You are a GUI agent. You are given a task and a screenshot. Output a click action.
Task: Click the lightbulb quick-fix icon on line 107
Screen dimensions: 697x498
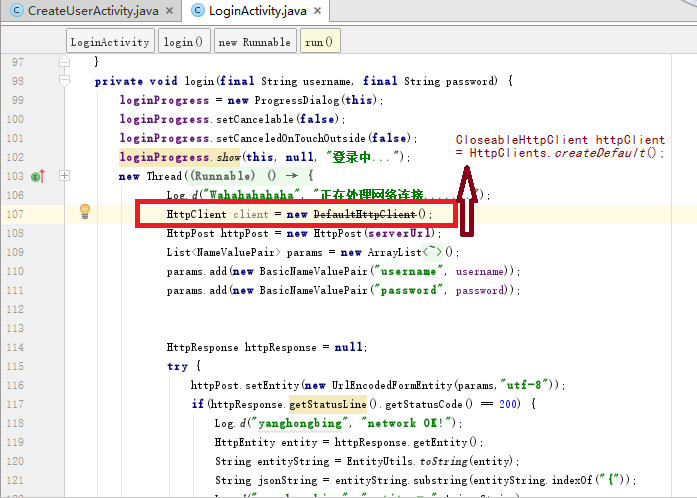tap(85, 211)
